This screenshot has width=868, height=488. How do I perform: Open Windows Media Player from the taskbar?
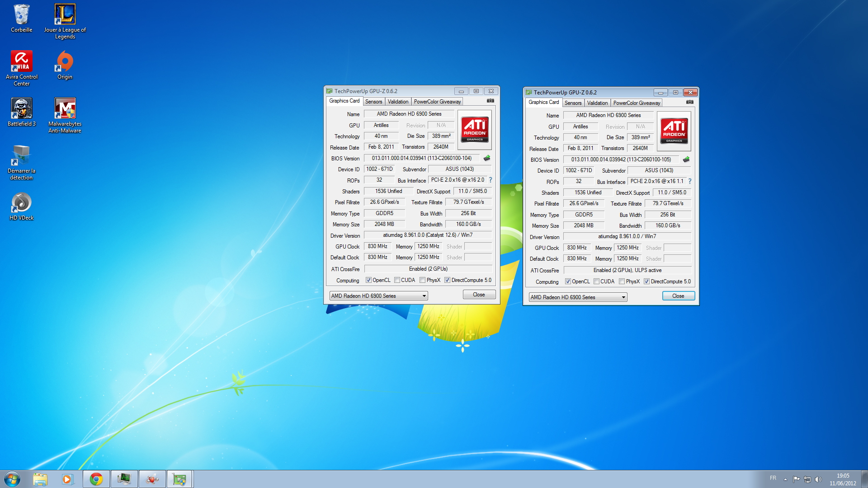(67, 479)
